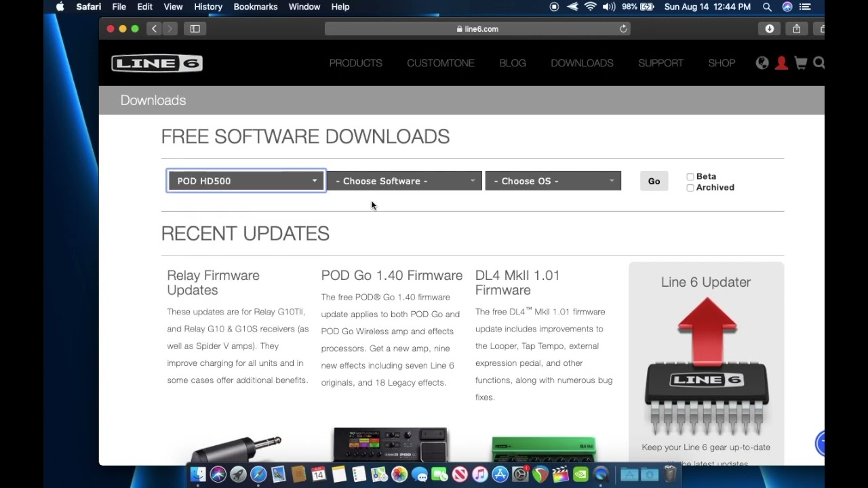
Task: Open System Preferences in Dock
Action: 520,474
